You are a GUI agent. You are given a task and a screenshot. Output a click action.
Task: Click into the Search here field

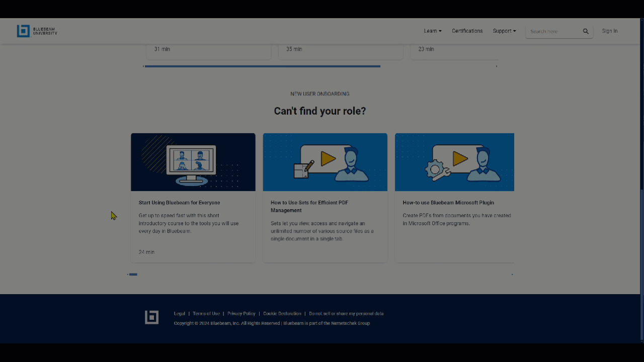[552, 32]
